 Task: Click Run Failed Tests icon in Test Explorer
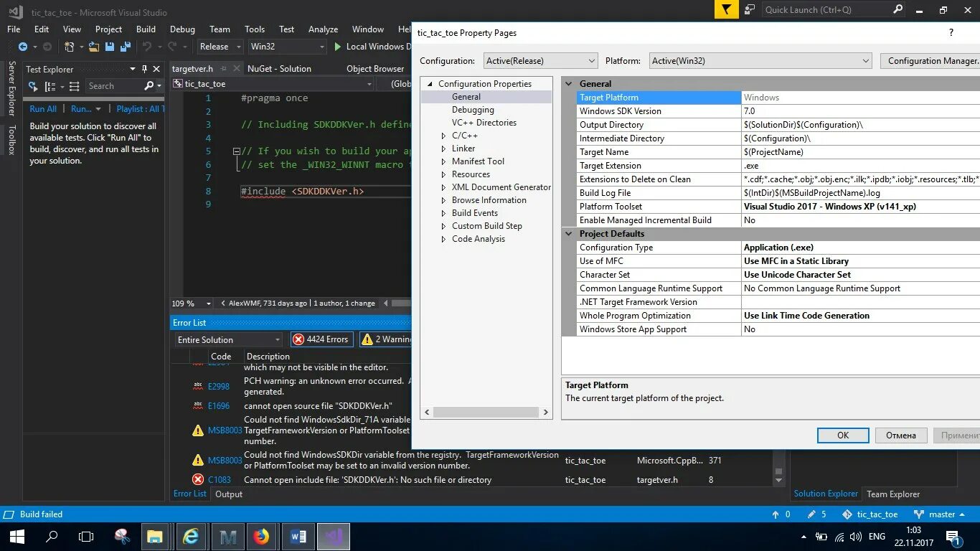pos(32,86)
